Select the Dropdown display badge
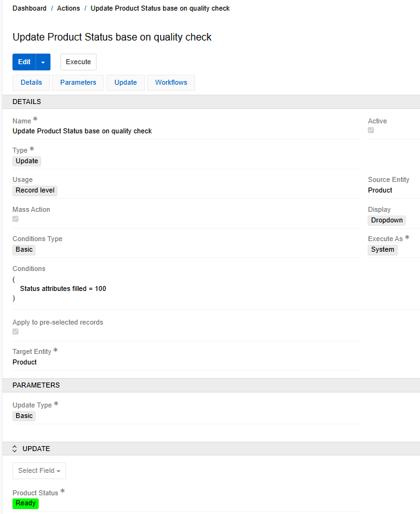 386,220
